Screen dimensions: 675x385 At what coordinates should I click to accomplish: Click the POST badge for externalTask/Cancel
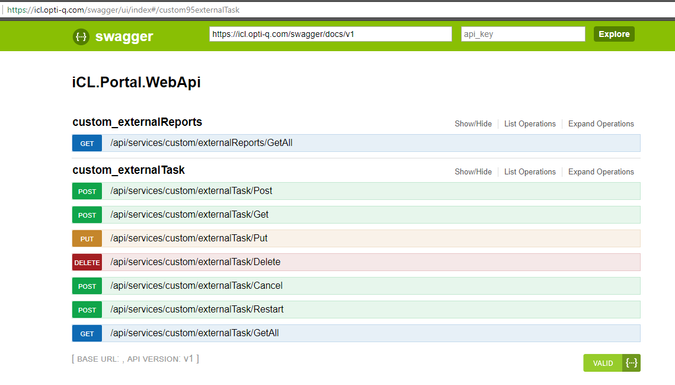point(87,286)
